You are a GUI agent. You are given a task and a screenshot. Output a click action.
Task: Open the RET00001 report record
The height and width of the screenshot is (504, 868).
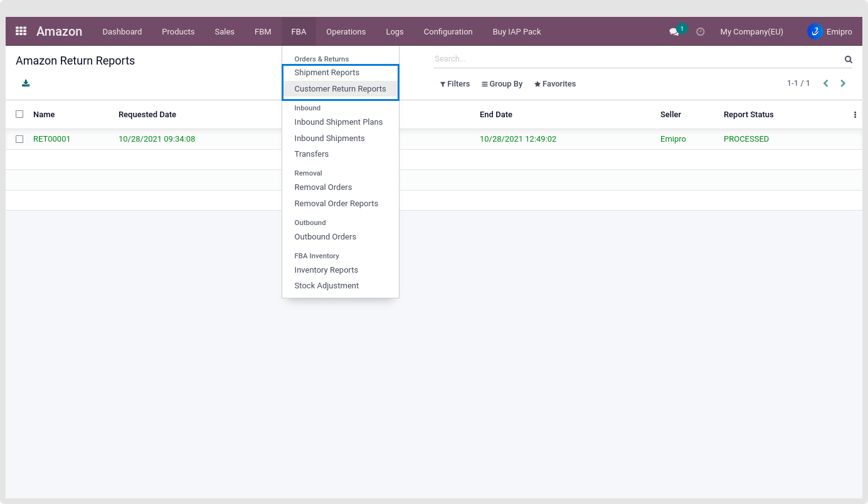pos(52,139)
